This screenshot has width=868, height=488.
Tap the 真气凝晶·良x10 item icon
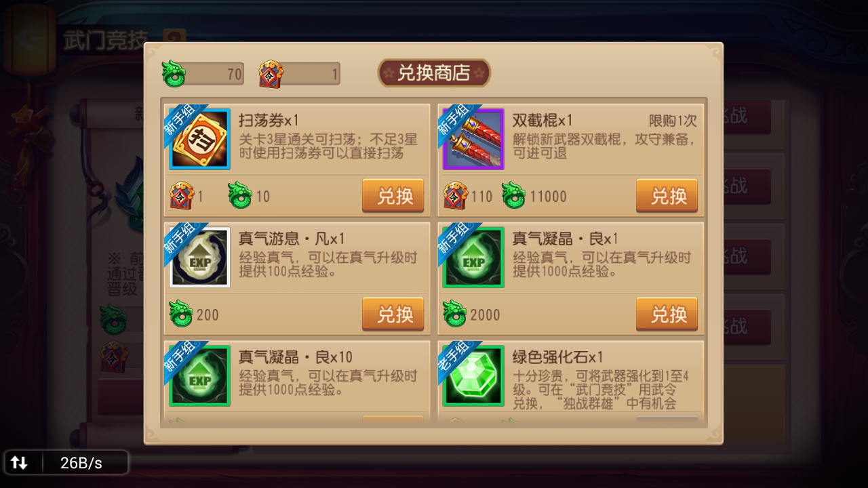[200, 376]
